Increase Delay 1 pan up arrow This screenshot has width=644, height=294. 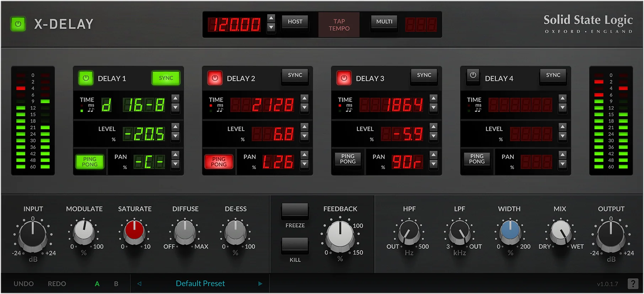click(175, 154)
